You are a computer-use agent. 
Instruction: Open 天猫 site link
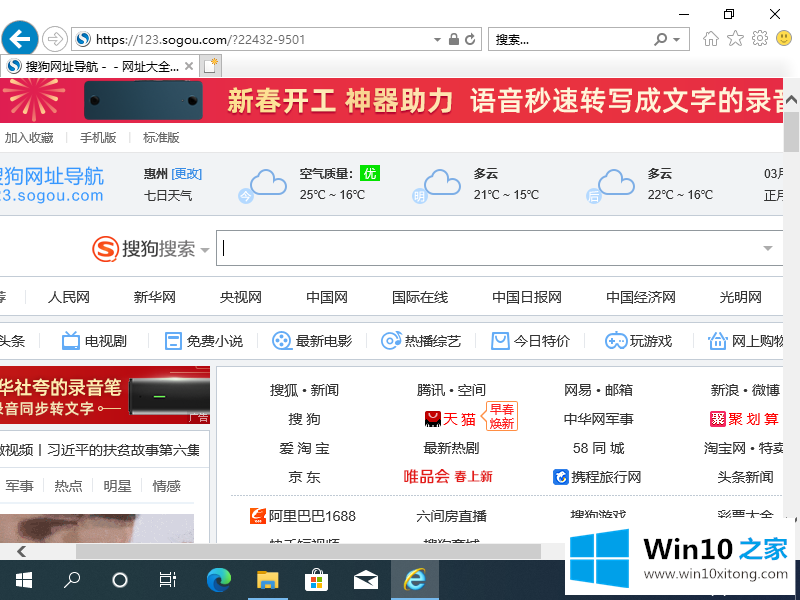450,419
